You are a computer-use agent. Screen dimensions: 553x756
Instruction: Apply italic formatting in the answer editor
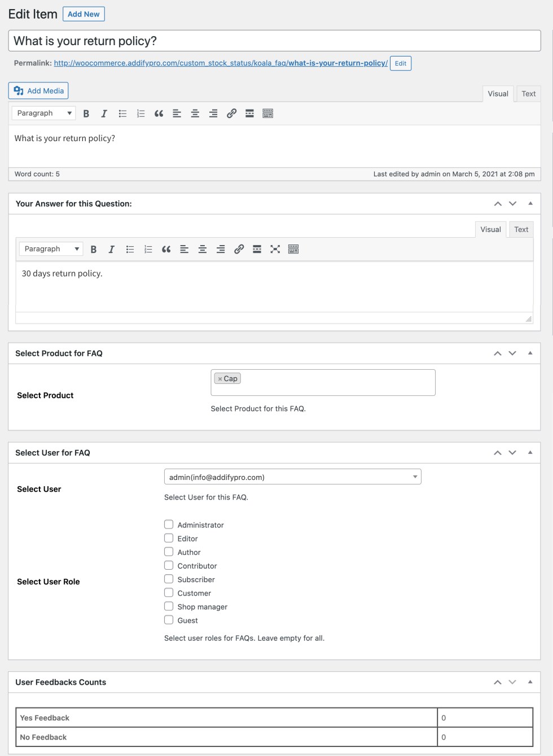112,248
